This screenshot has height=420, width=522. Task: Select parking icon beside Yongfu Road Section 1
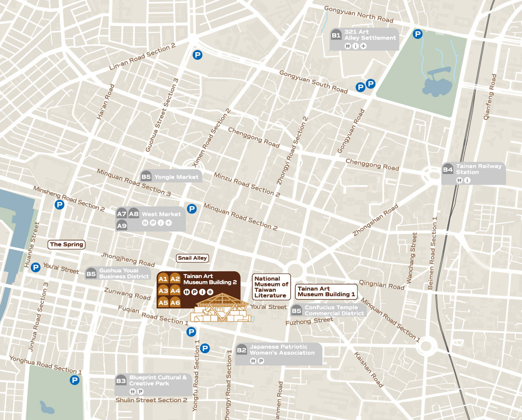click(x=205, y=348)
